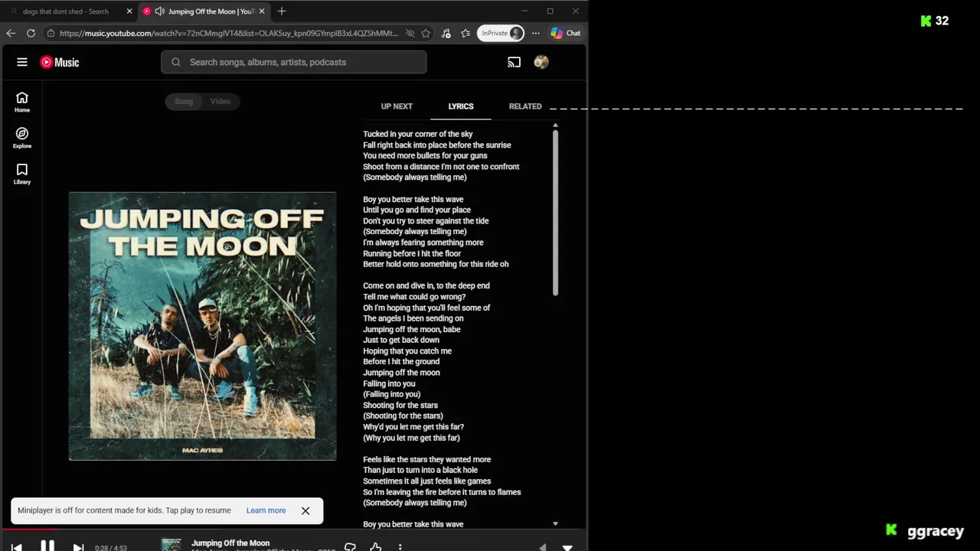Close the Jumping Off the Moon tab
980x551 pixels.
(x=262, y=11)
